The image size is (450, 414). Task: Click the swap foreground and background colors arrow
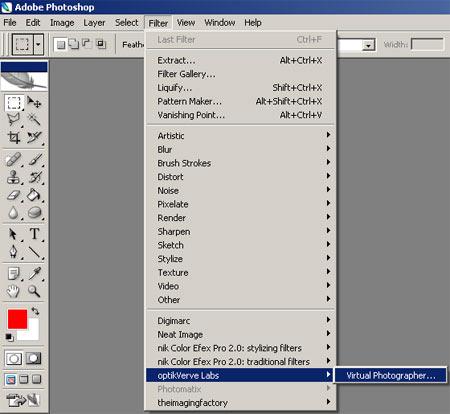coord(35,311)
